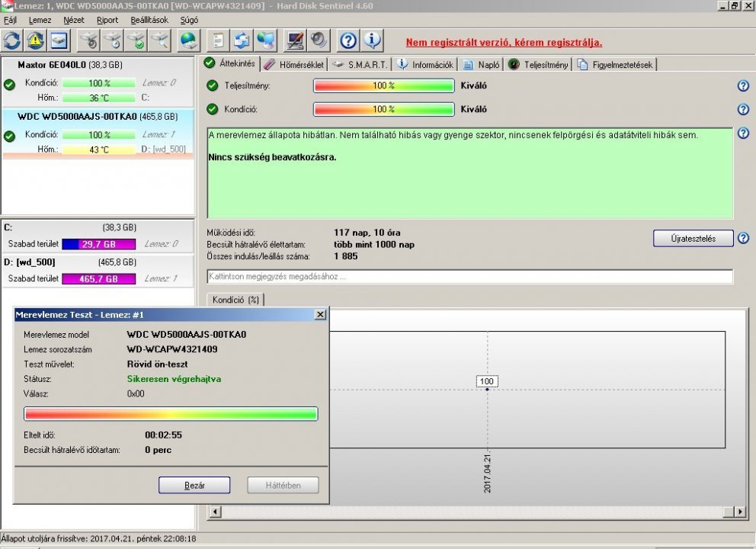The width and height of the screenshot is (756, 549).
Task: Switch to the Figyelmeztetések tab
Action: 615,65
